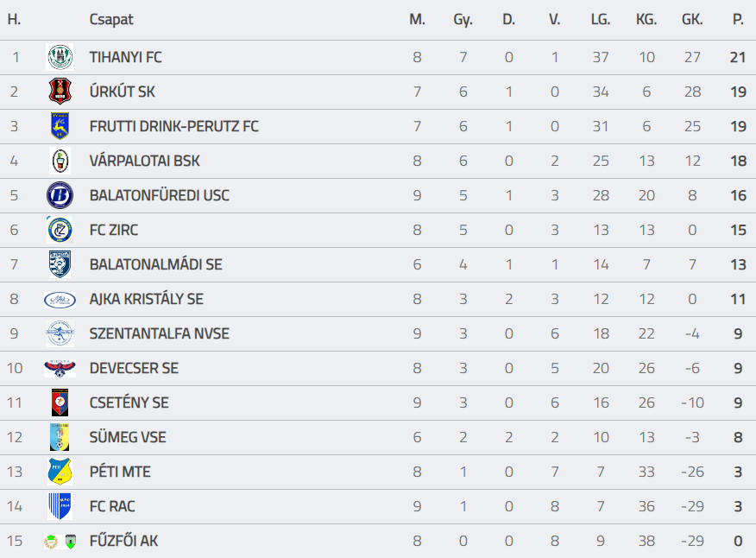Open the Csetény SE team page
Viewport: 756px width, 558px height.
(x=129, y=403)
